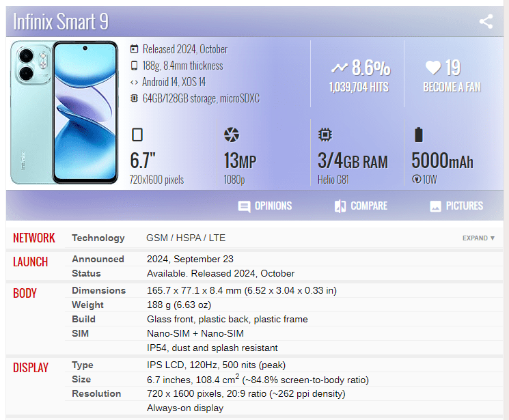509x420 pixels.
Task: Click the 64GB/128GB storage text
Action: (201, 98)
